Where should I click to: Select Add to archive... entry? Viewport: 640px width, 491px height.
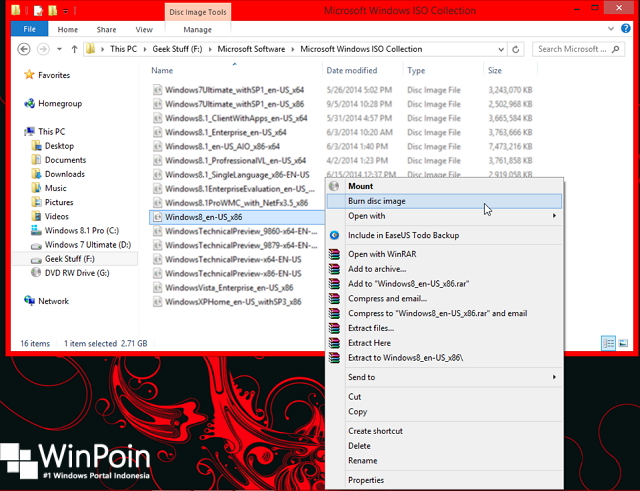tap(444, 269)
